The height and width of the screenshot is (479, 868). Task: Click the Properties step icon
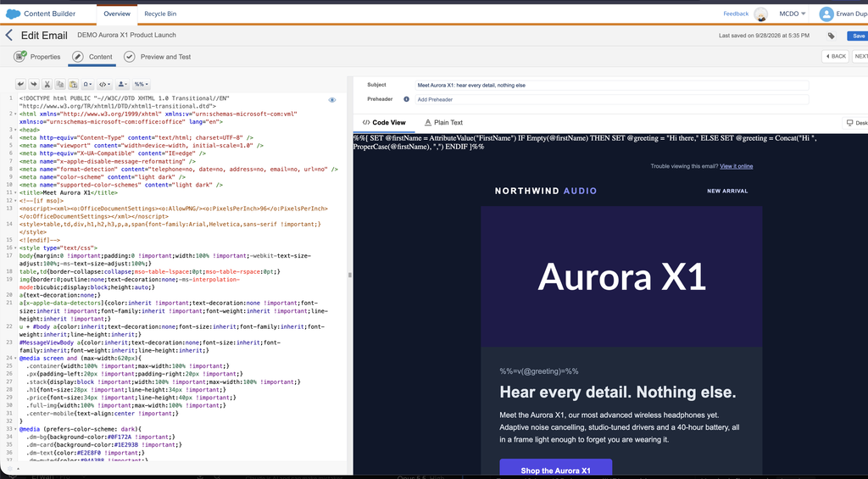(20, 57)
